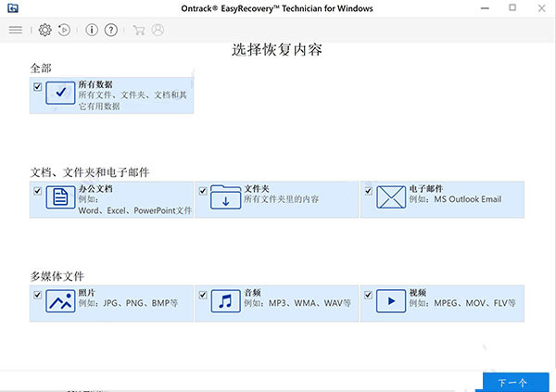The width and height of the screenshot is (556, 392).
Task: Click the 文件夹 folder icon
Action: point(225,196)
